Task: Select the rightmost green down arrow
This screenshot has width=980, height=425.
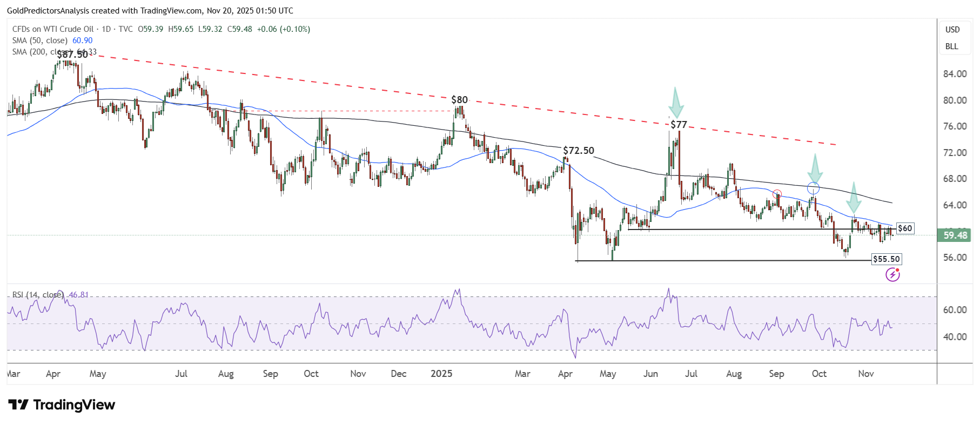Action: pos(854,198)
